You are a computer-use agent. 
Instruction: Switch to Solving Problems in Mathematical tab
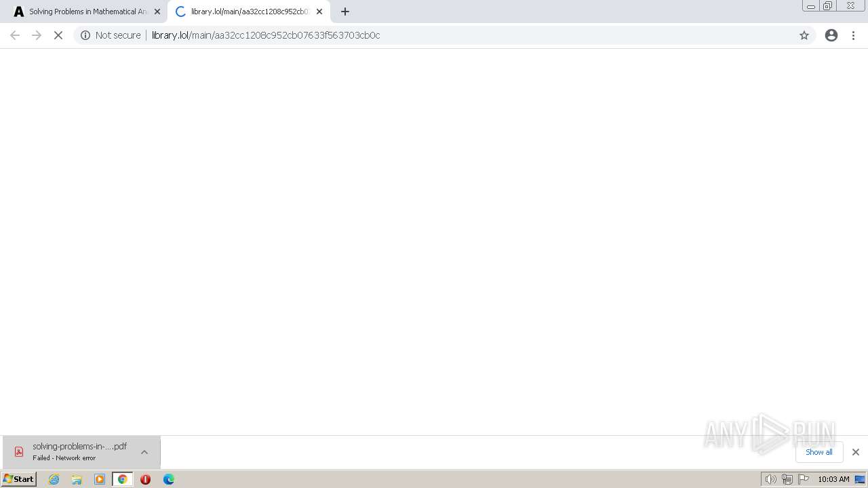coord(87,12)
